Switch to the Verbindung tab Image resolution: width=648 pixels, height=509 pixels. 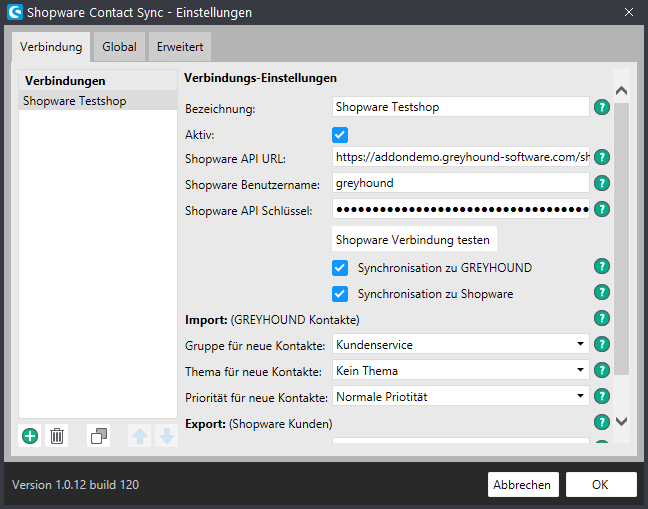pos(51,47)
